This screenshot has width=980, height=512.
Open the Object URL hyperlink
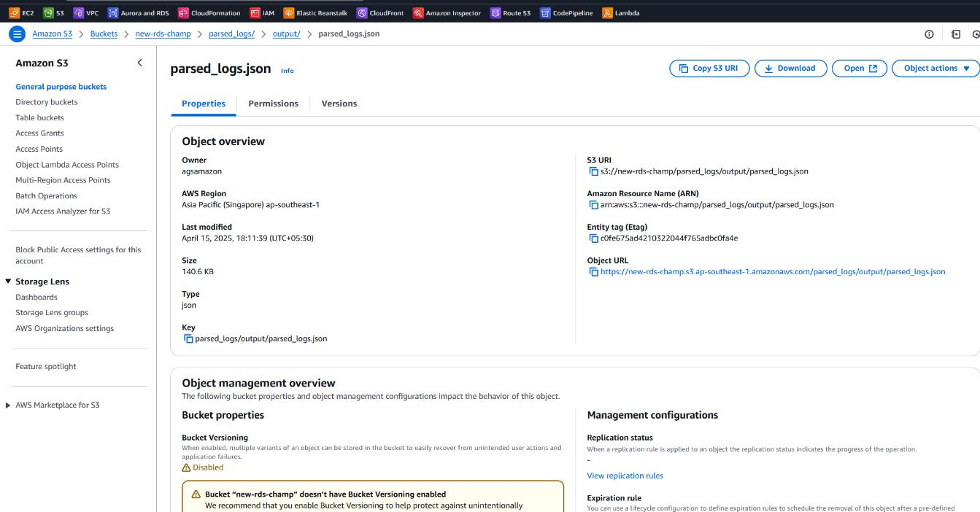pos(773,272)
